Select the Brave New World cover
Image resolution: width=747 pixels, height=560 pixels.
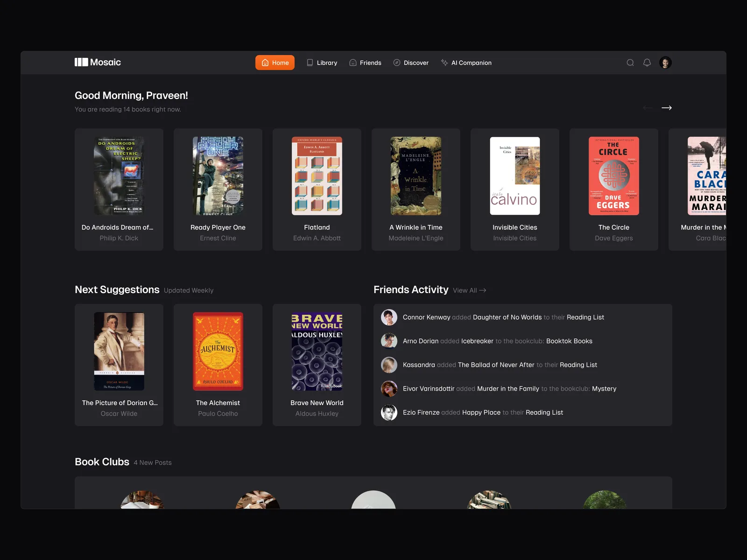coord(317,351)
